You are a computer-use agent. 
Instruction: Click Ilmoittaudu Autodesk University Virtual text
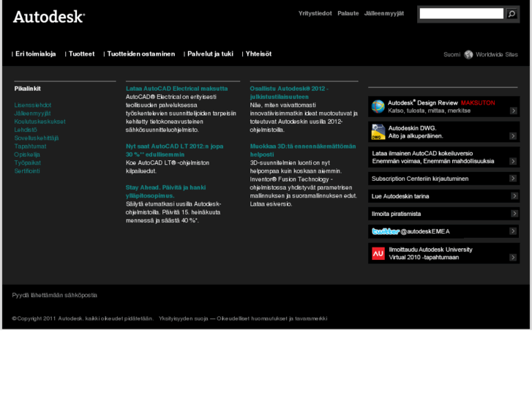coord(430,253)
